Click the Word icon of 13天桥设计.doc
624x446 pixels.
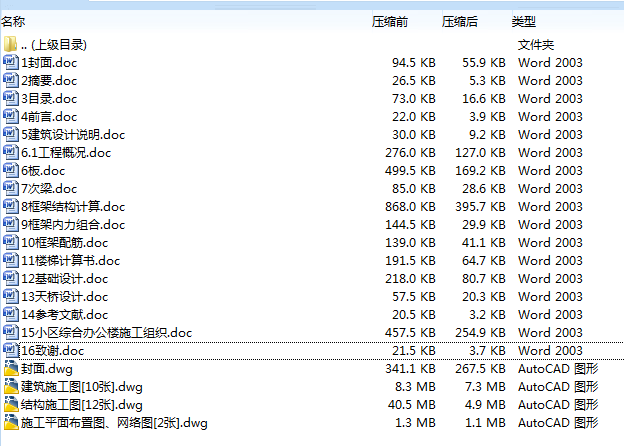11,296
